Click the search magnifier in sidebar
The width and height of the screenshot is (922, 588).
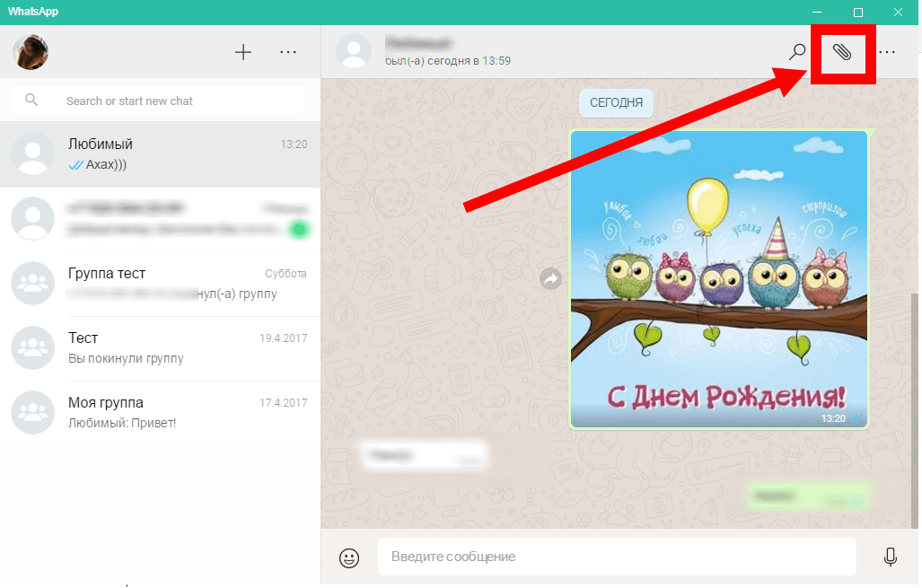click(31, 100)
